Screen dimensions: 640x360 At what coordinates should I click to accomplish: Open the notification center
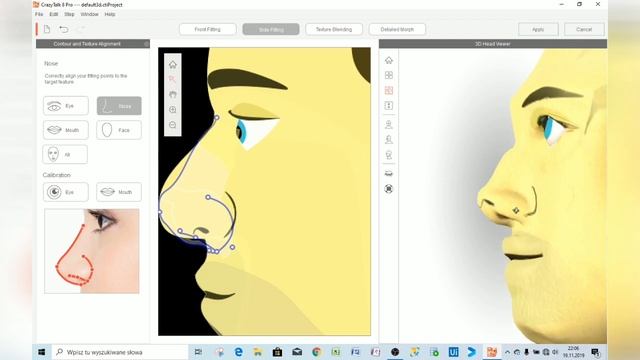point(595,352)
